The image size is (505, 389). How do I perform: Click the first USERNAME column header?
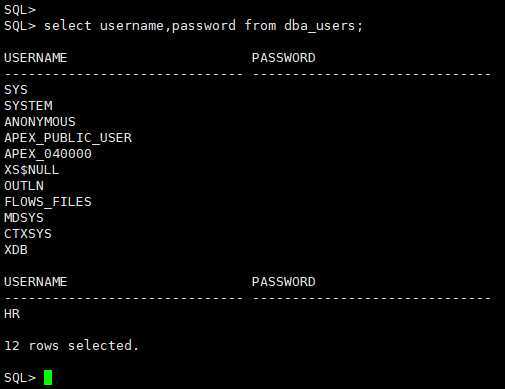[x=36, y=58]
